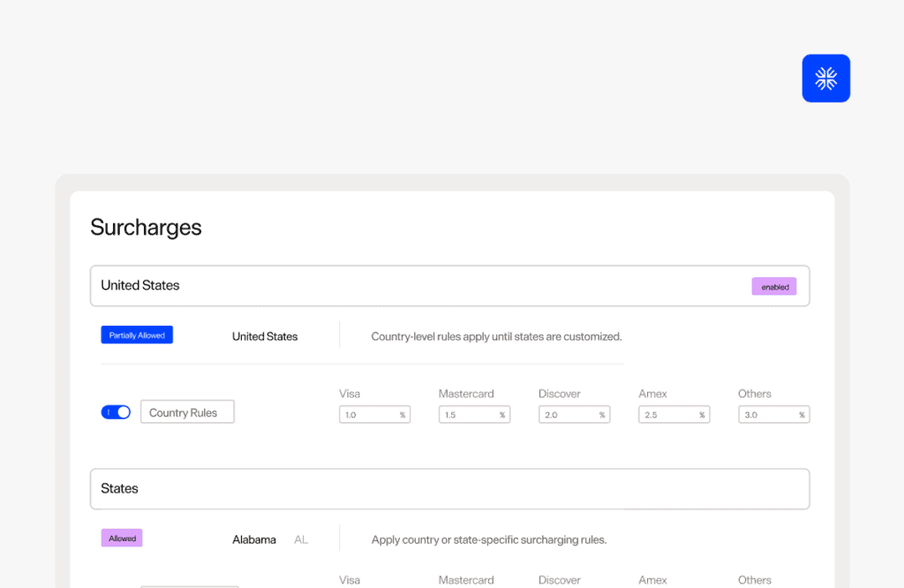Image resolution: width=904 pixels, height=588 pixels.
Task: Click the Visa label above 1.0 field
Action: click(x=350, y=394)
